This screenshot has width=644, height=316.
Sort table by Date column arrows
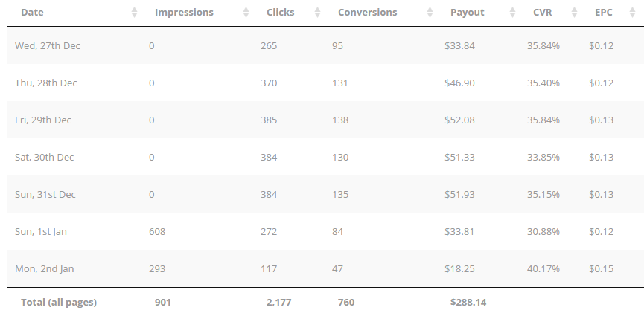coord(134,13)
